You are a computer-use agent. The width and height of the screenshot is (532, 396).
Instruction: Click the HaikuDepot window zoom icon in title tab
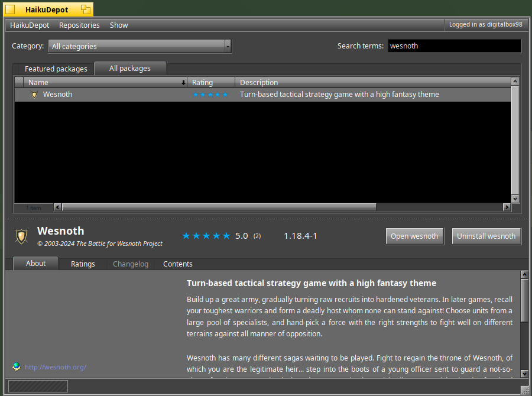pos(86,9)
